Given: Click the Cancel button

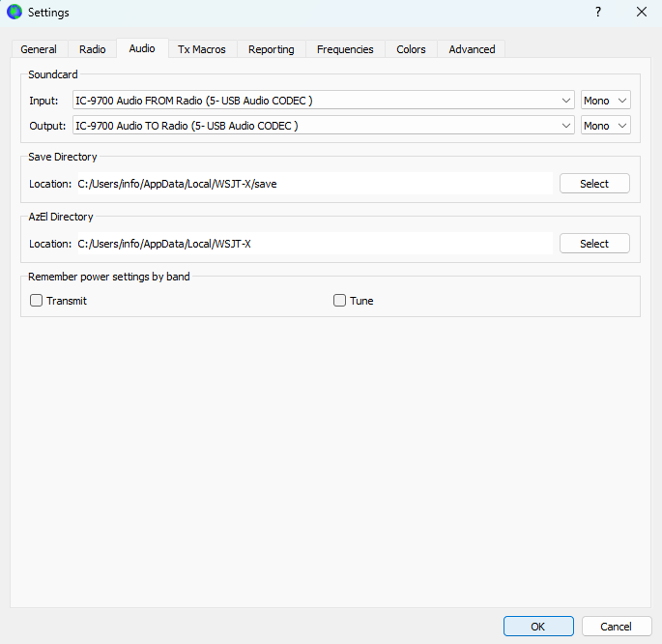Looking at the screenshot, I should click(616, 627).
